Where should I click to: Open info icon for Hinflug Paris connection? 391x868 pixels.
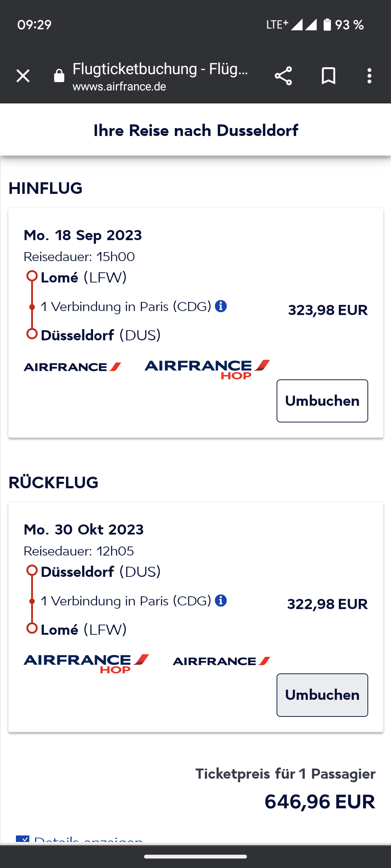[221, 306]
